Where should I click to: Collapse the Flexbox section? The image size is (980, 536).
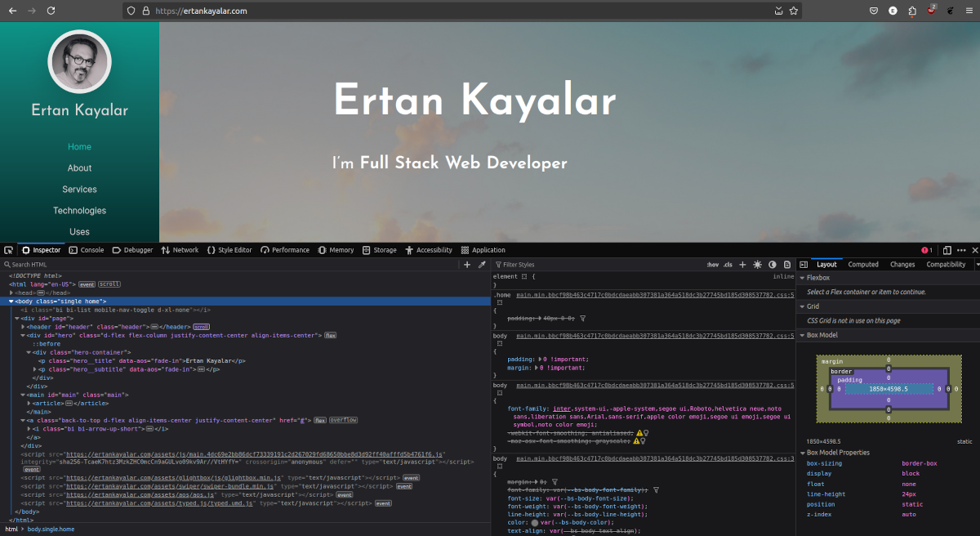tap(802, 278)
